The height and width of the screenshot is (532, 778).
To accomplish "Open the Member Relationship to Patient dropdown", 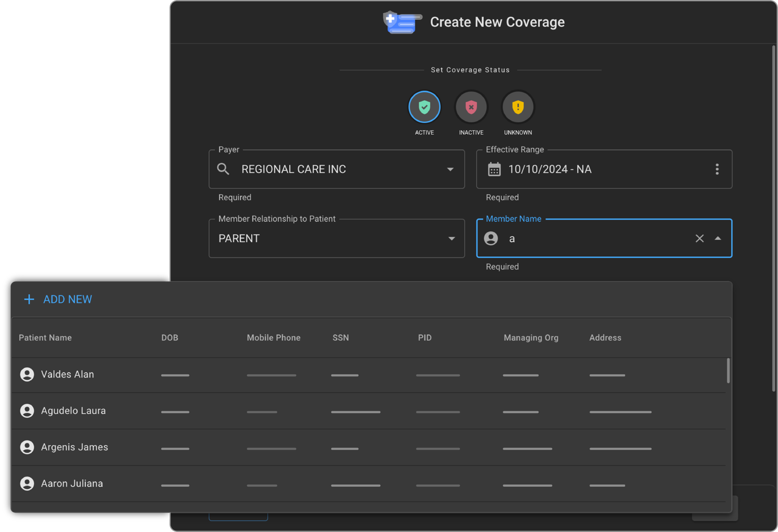I will coord(451,238).
